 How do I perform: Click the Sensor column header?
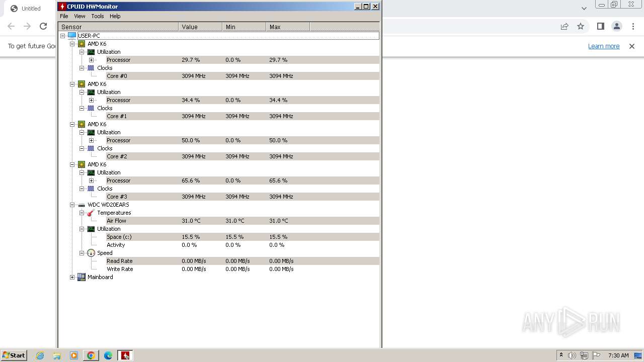pyautogui.click(x=118, y=27)
